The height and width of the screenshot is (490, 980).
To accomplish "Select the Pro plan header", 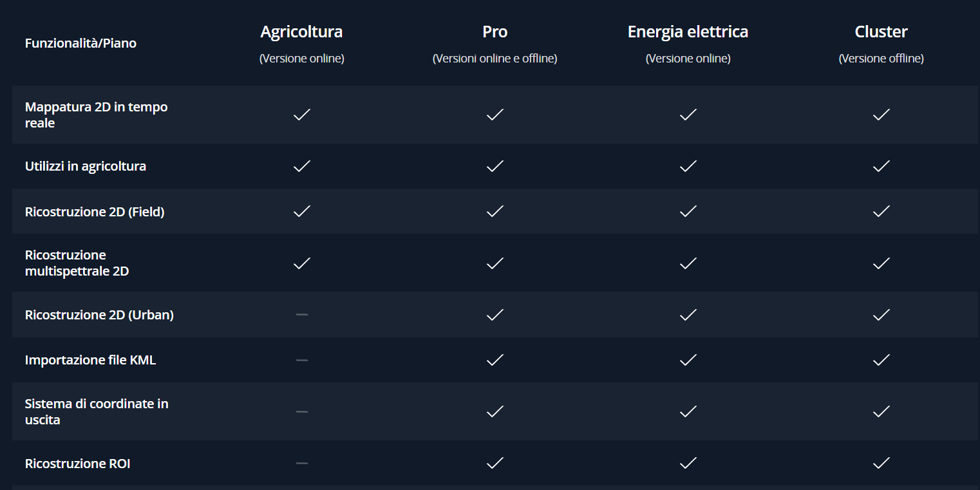I will [x=495, y=32].
